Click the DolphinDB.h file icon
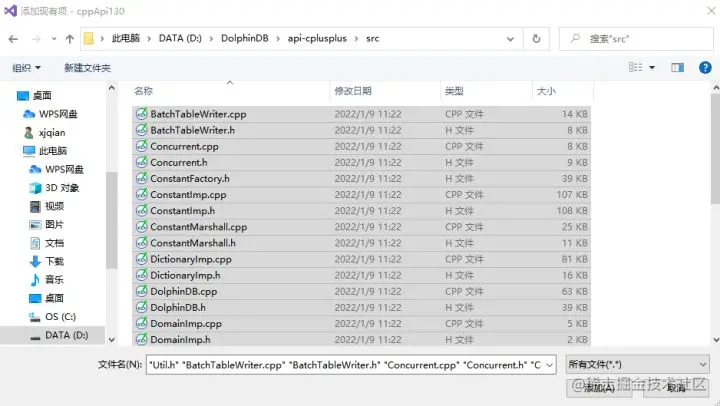 (x=142, y=307)
